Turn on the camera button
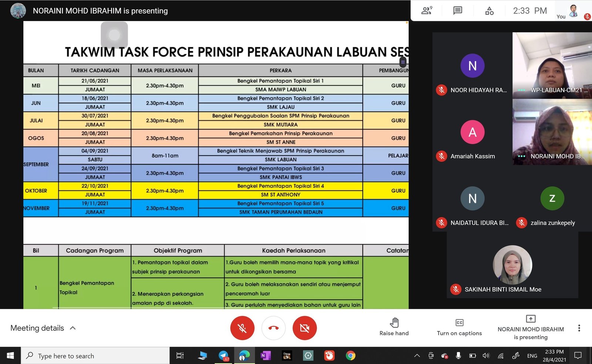This screenshot has width=592, height=364. pyautogui.click(x=305, y=328)
